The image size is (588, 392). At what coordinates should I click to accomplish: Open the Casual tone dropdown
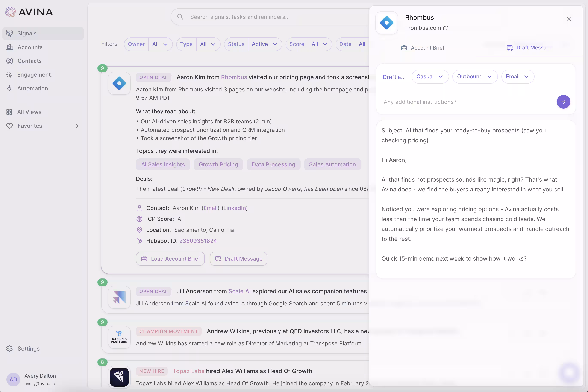click(x=430, y=76)
